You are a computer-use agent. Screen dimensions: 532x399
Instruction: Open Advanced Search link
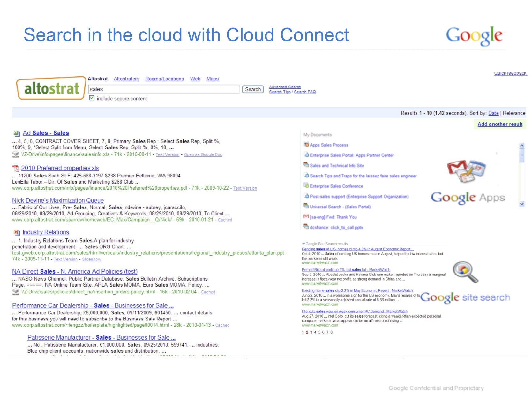click(285, 87)
